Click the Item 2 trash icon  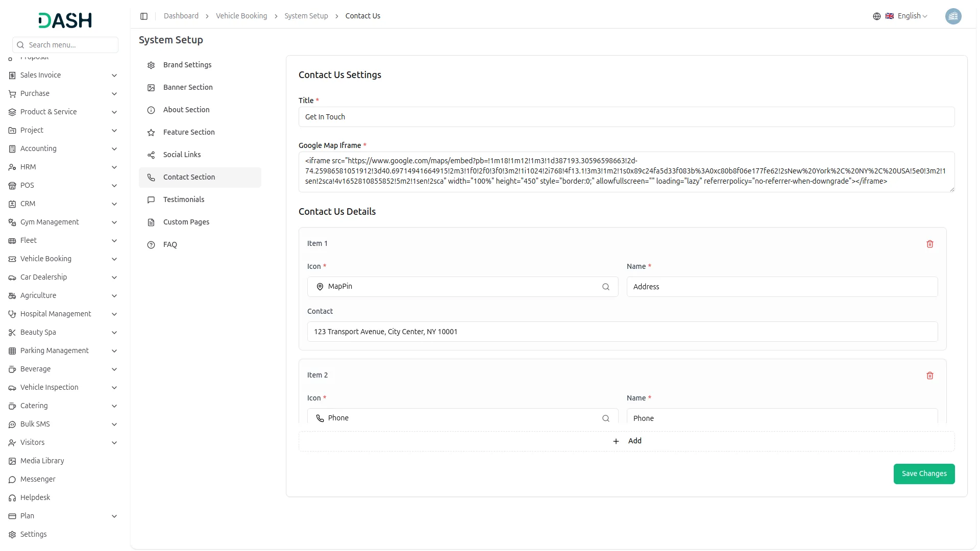[x=929, y=375]
